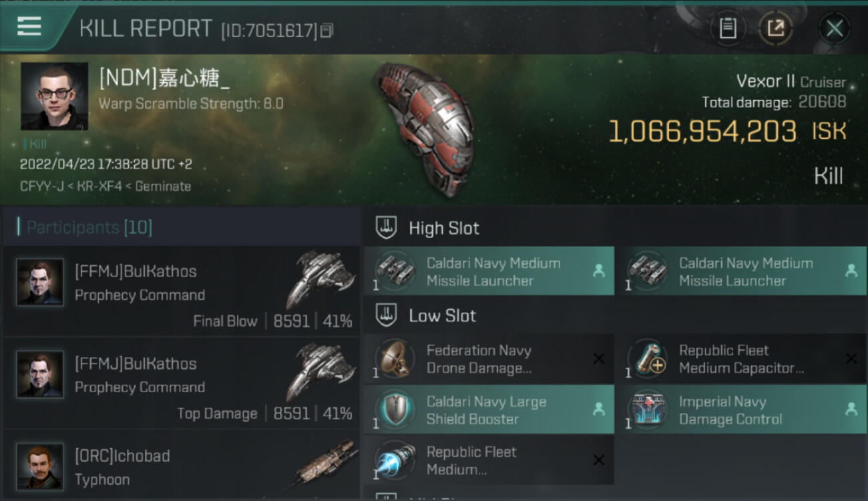
Task: Click the Low Slot section icon
Action: (x=386, y=315)
